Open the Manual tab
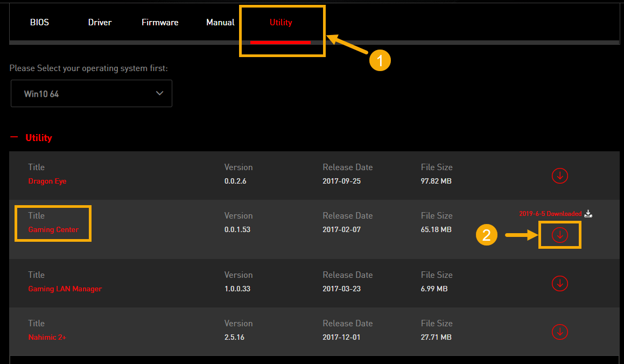Image resolution: width=624 pixels, height=364 pixels. (220, 22)
